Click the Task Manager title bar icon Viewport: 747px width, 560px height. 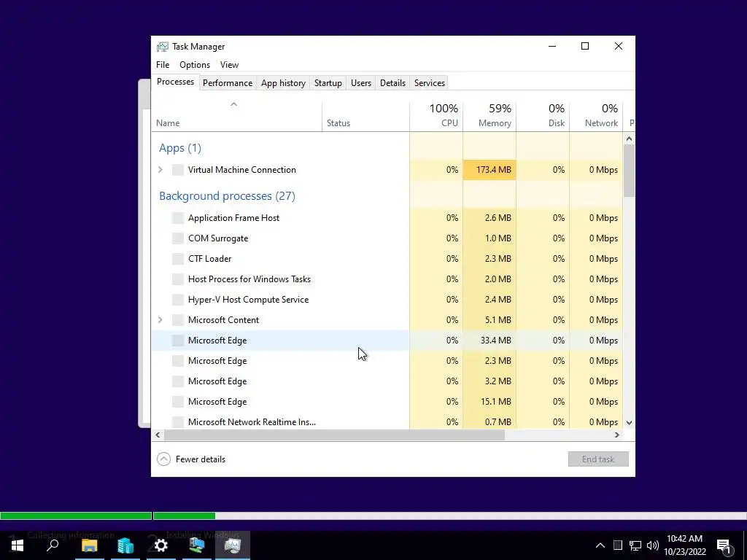point(163,47)
